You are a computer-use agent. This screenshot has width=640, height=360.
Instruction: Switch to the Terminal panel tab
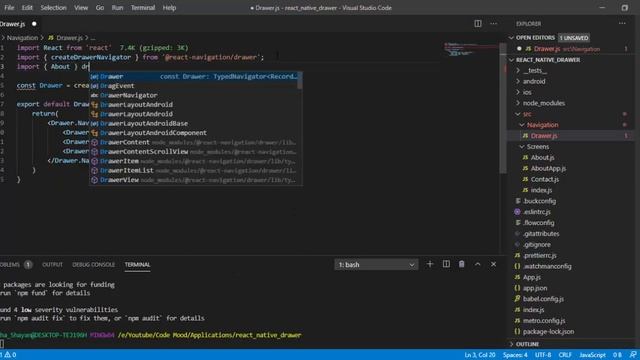(137, 264)
